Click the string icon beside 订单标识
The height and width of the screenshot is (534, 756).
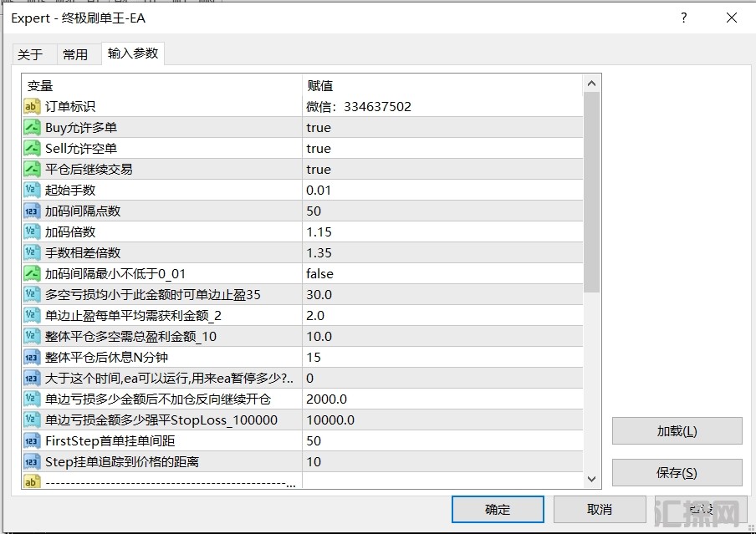[x=31, y=106]
